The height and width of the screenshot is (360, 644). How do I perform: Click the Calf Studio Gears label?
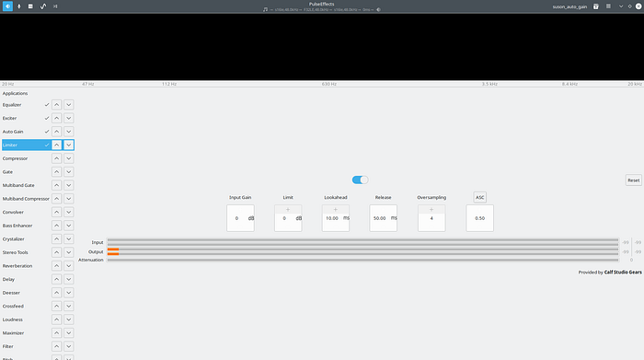(623, 272)
